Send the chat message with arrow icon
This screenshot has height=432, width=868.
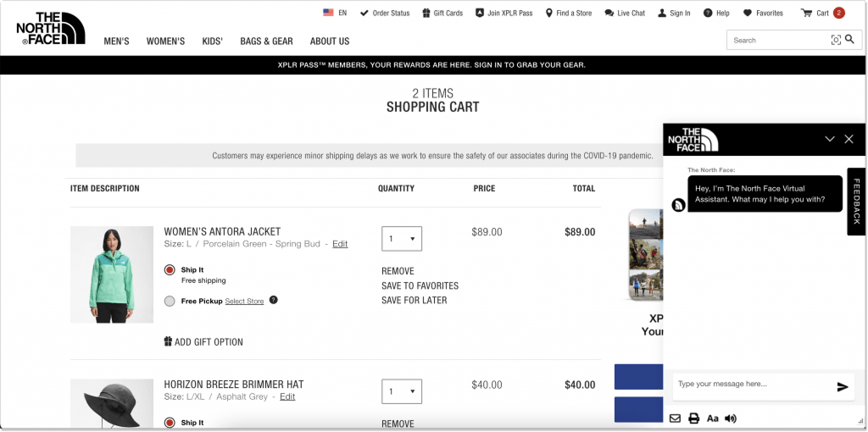point(843,386)
